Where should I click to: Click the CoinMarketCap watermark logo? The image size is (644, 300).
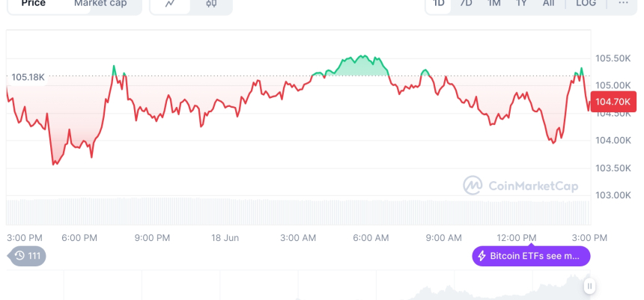click(x=473, y=185)
